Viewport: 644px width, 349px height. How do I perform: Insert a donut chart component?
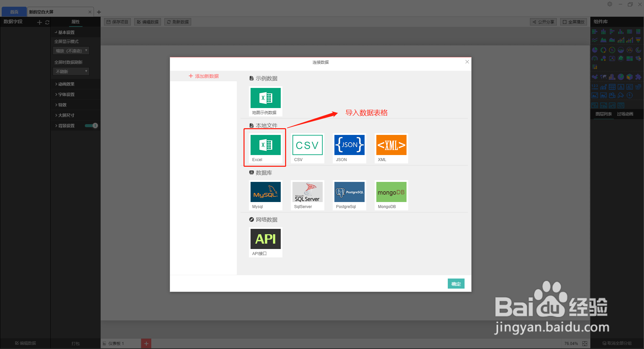click(603, 50)
